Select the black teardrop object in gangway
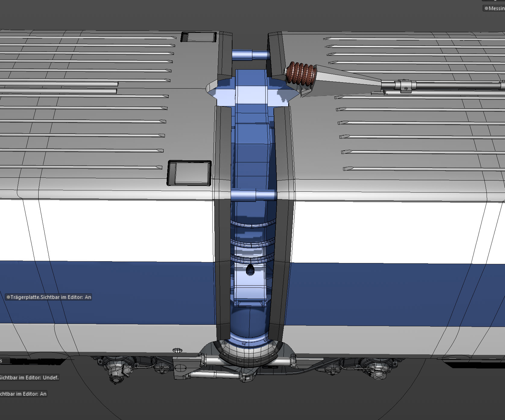The image size is (505, 420). tap(250, 270)
